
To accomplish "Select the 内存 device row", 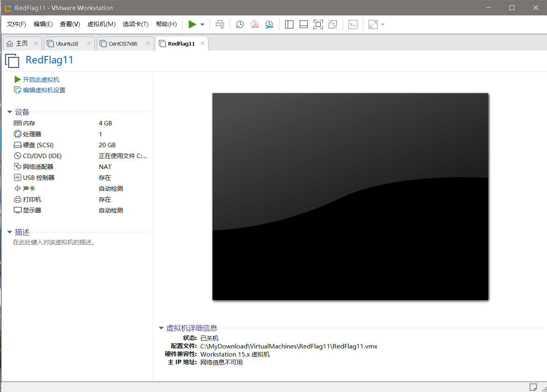I will (81, 123).
